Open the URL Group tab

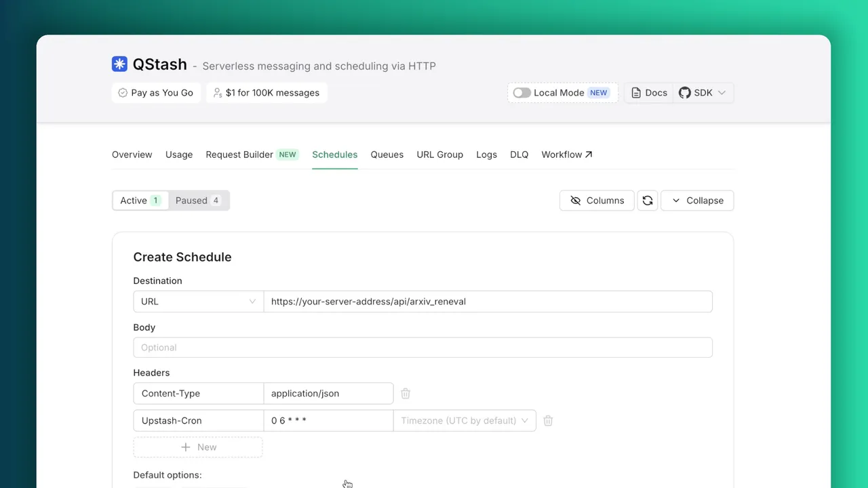440,155
